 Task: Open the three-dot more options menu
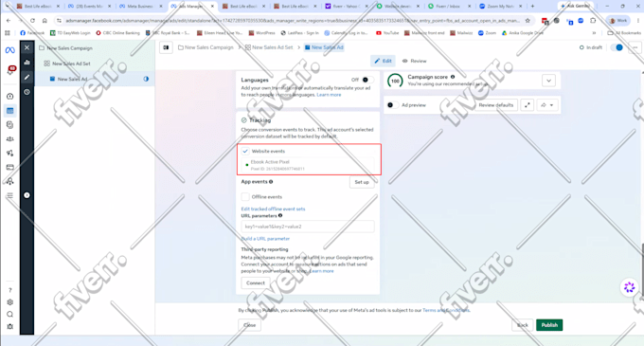coord(635,47)
